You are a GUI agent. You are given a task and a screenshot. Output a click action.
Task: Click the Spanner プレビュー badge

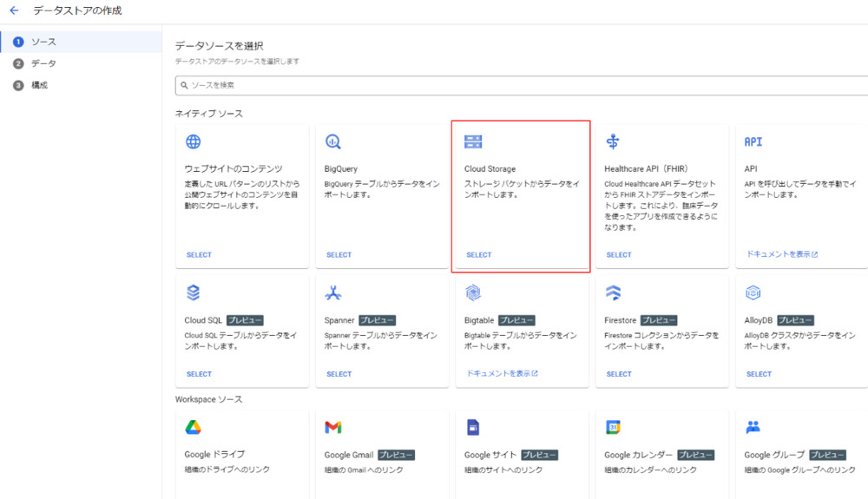377,320
